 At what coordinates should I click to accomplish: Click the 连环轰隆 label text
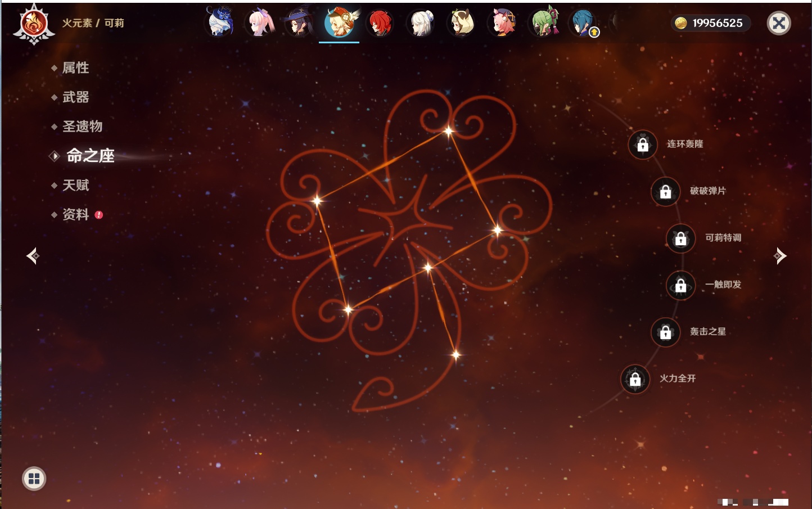pos(685,144)
